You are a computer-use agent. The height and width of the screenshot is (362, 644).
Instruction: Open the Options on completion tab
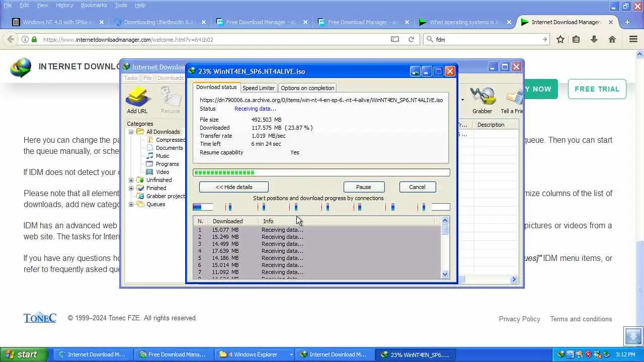point(307,88)
